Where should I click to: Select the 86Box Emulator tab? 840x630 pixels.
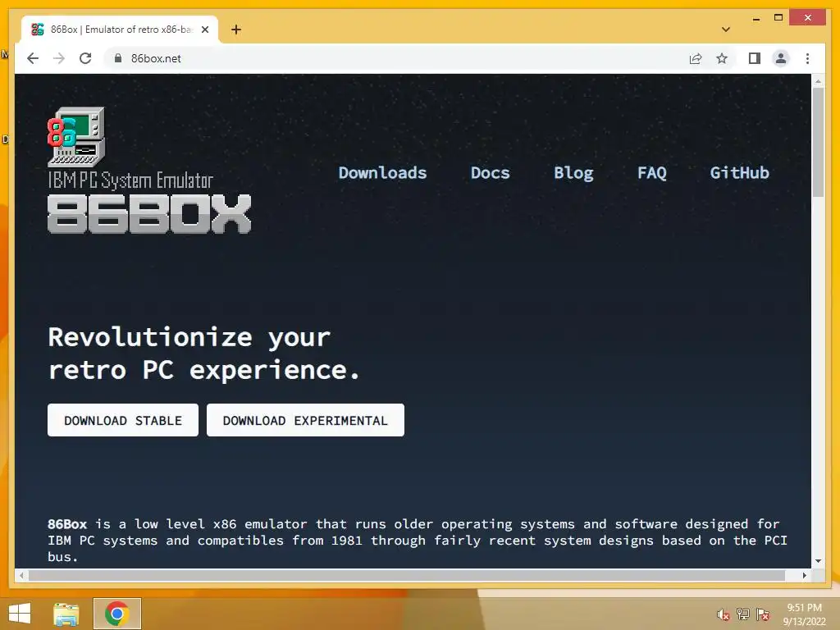click(x=120, y=30)
